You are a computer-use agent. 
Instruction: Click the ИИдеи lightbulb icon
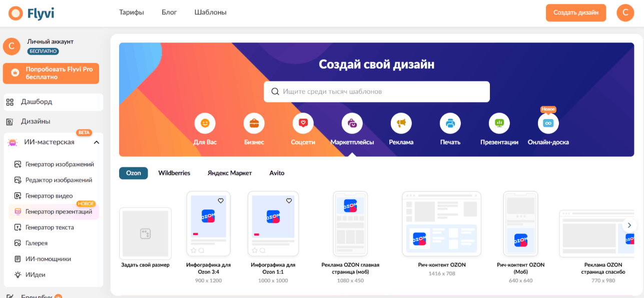point(18,274)
